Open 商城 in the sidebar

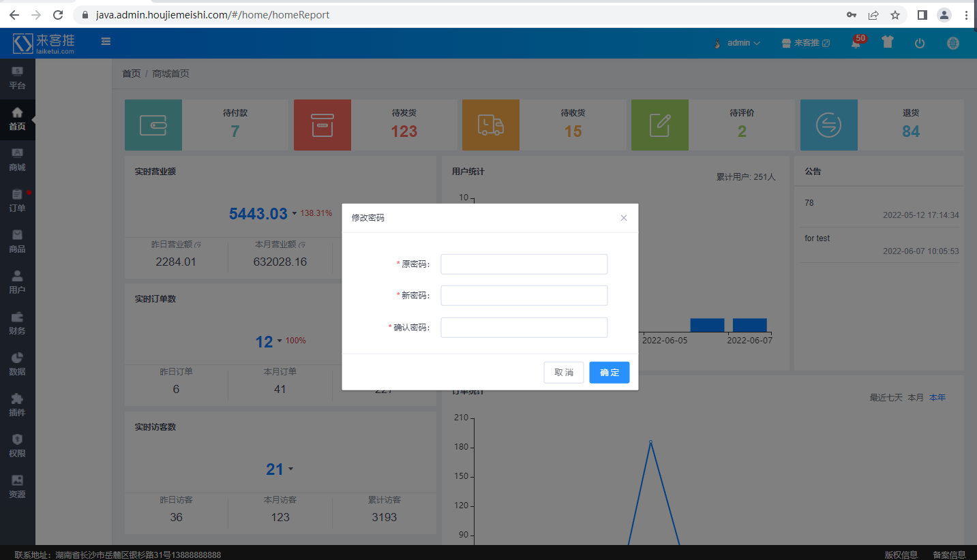click(17, 160)
